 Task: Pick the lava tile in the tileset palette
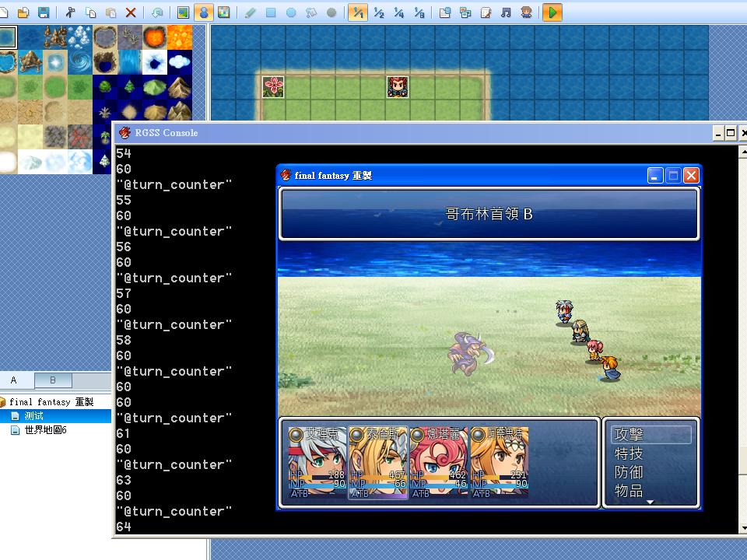tap(180, 37)
